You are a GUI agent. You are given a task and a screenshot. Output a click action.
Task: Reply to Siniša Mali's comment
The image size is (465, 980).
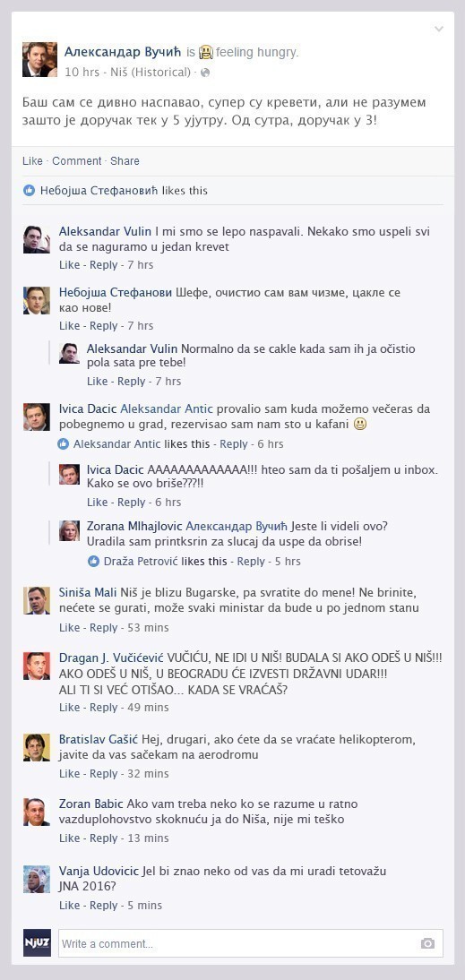pos(103,627)
